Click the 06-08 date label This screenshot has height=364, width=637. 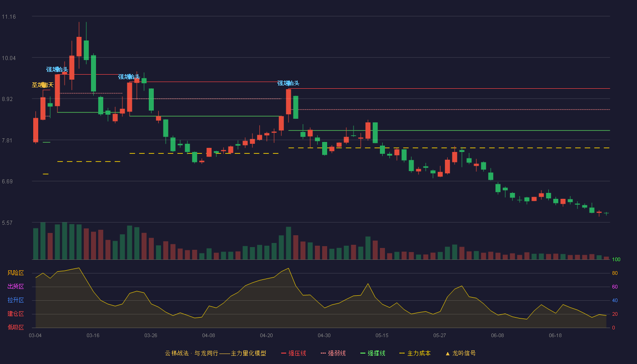[497, 335]
